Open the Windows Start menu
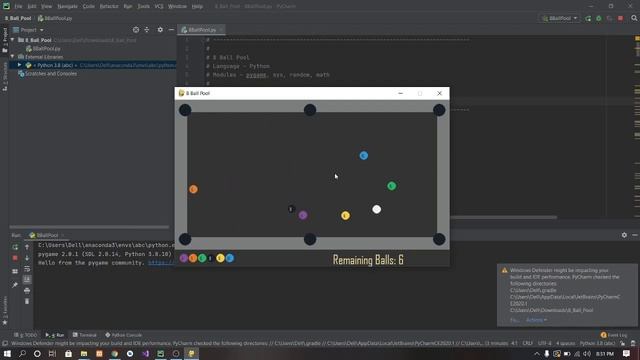Image resolution: width=640 pixels, height=360 pixels. (x=7, y=353)
